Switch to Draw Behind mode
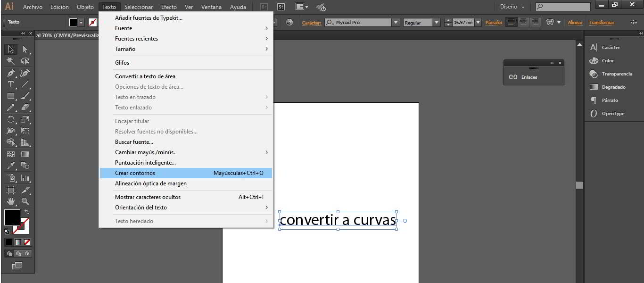Screen dimensions: 644x283 [x=18, y=254]
